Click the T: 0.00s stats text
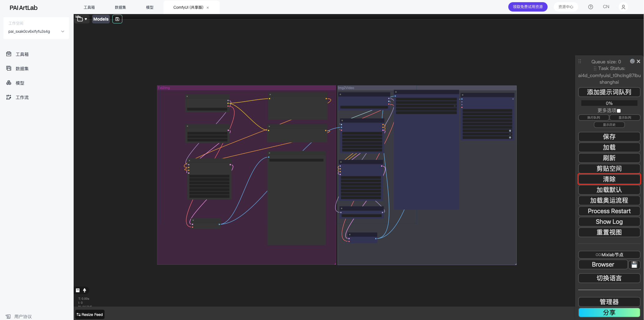 [84, 299]
